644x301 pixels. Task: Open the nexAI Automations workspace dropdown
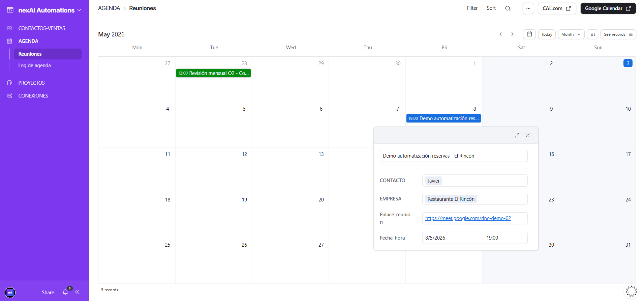coord(50,10)
